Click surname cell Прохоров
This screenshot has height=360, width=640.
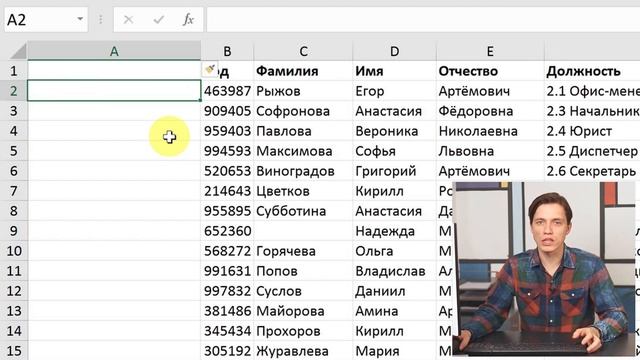tap(303, 331)
